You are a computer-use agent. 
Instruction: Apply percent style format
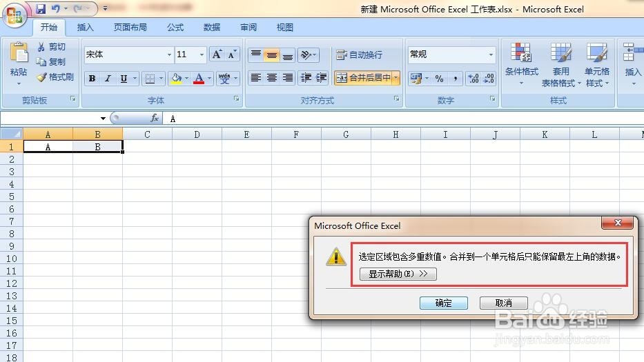tap(440, 79)
